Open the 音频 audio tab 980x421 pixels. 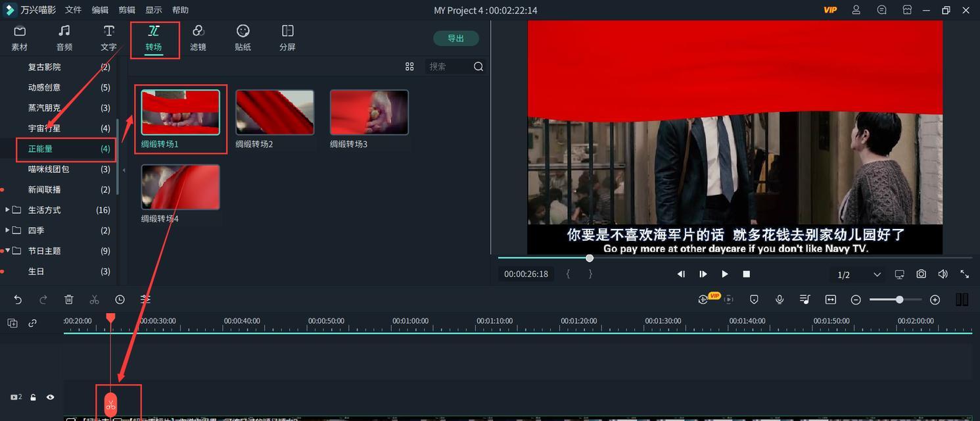coord(64,38)
